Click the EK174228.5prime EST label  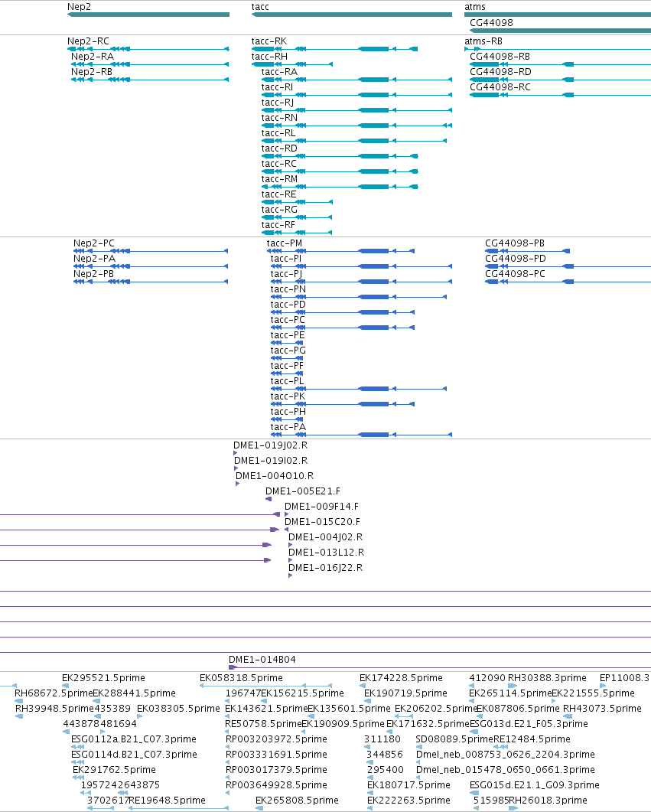[401, 677]
